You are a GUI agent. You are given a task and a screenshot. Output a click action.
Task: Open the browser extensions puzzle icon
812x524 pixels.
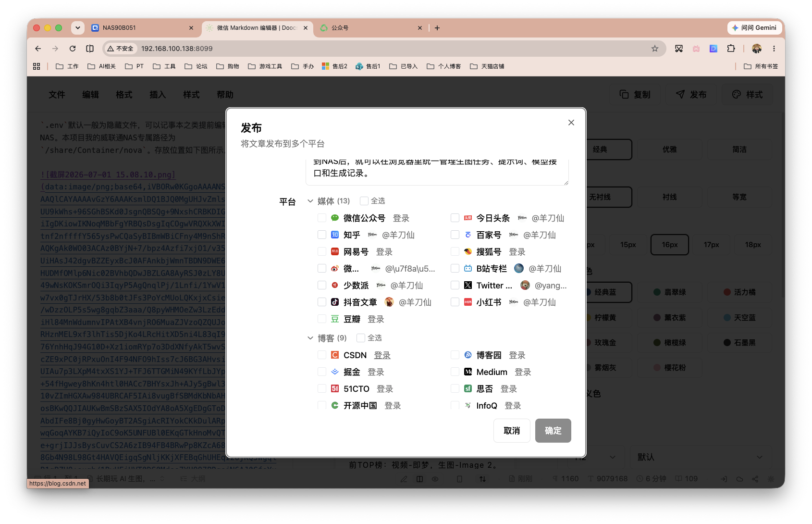[731, 49]
